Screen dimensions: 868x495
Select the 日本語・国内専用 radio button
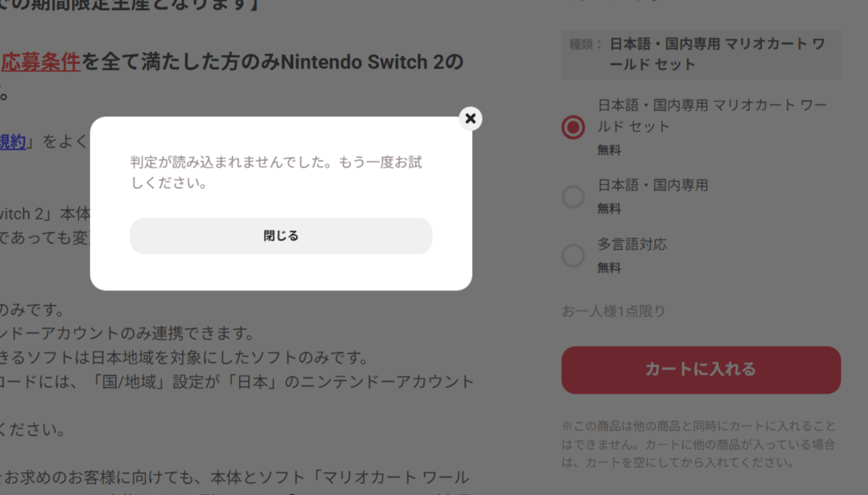[x=573, y=197]
